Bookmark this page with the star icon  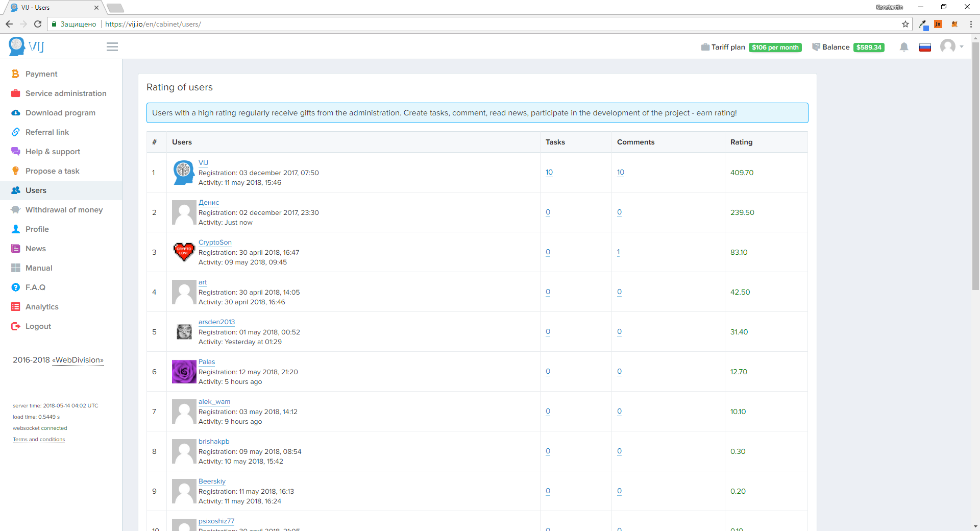905,24
